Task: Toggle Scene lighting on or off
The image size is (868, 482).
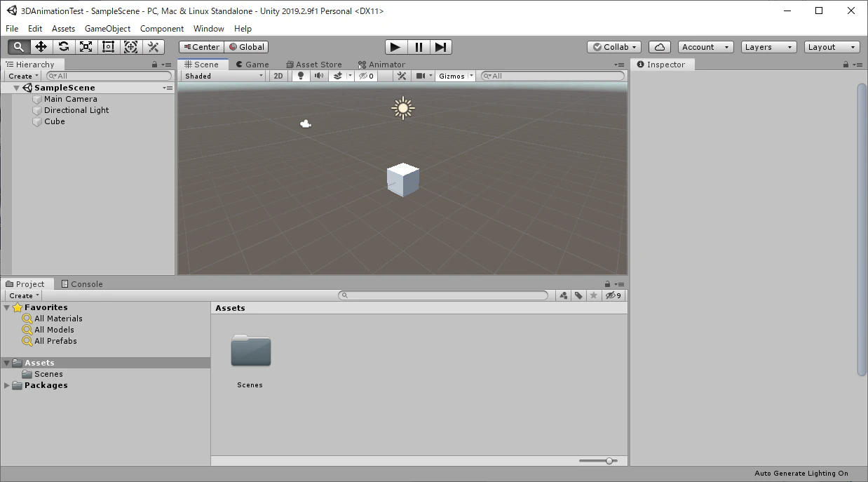Action: (x=301, y=76)
